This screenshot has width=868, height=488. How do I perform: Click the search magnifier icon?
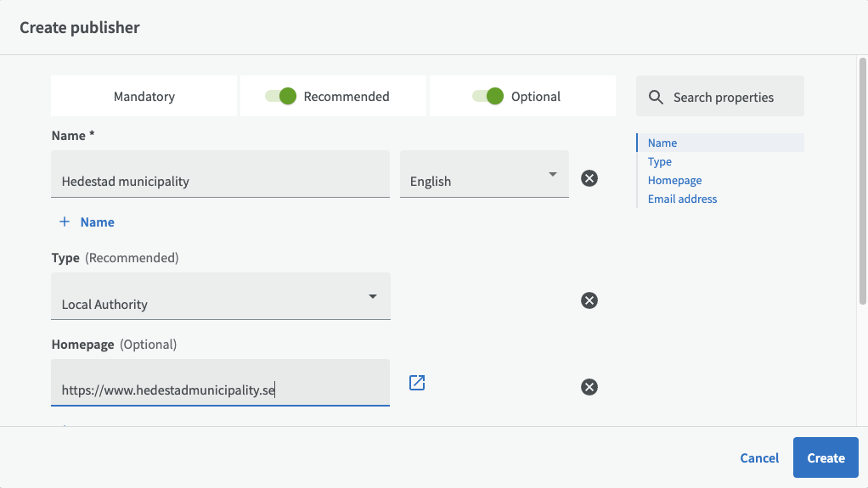pyautogui.click(x=656, y=97)
